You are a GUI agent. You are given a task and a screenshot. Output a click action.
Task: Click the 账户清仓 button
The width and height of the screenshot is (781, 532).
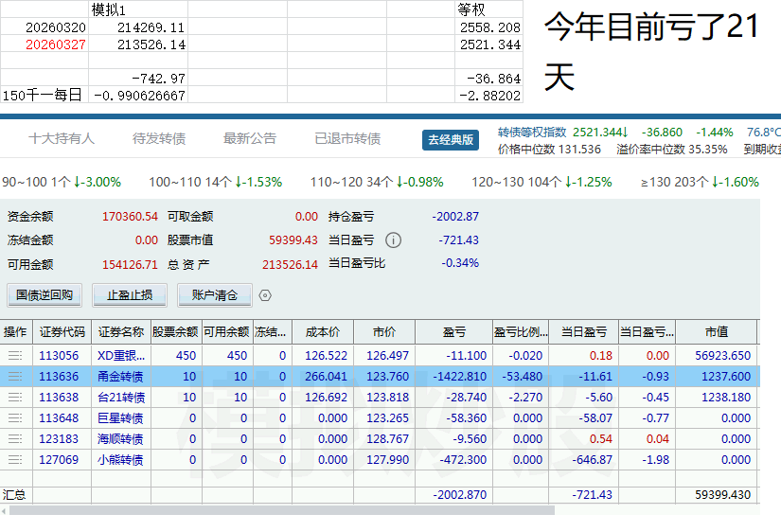point(214,295)
